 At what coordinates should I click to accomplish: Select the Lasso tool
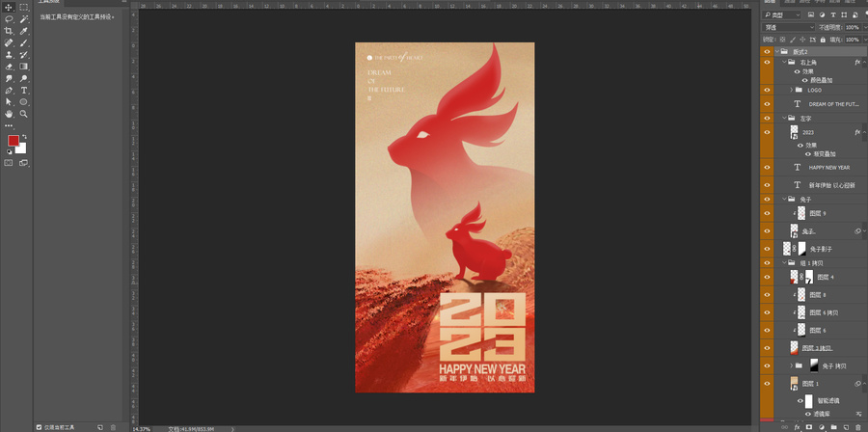pos(9,19)
